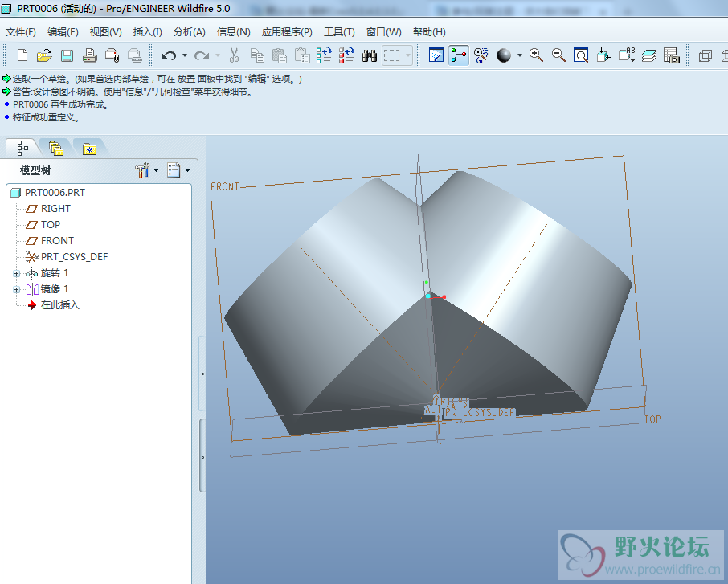Save the current model
728x584 pixels.
point(67,55)
